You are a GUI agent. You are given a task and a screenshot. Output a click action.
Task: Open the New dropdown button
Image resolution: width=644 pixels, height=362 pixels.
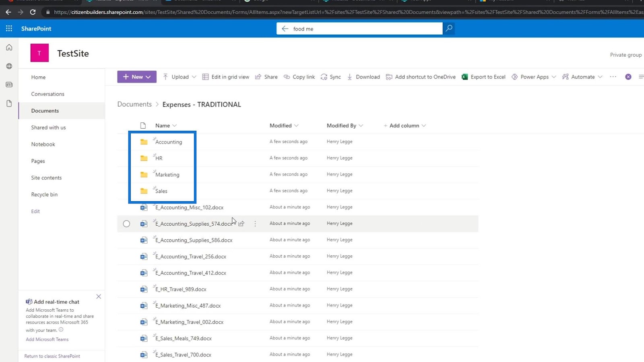tap(137, 77)
